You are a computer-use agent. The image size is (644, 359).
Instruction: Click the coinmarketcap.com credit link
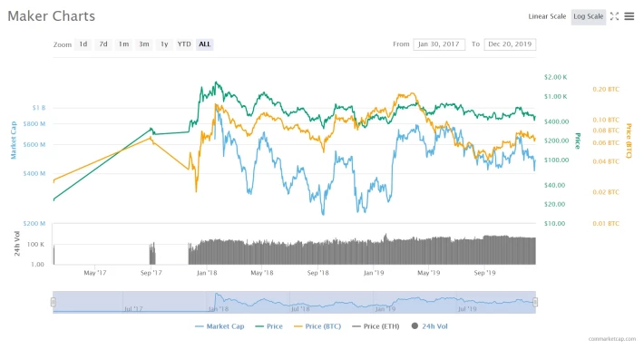point(612,339)
